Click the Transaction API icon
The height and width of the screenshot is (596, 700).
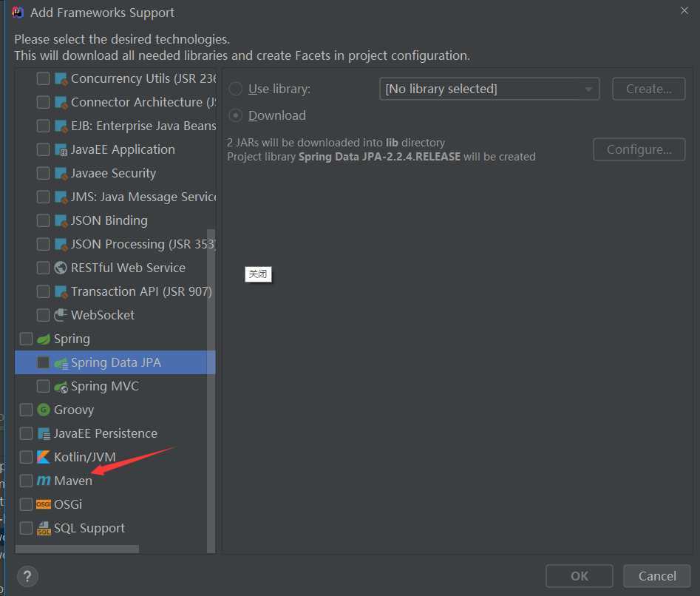pos(61,291)
